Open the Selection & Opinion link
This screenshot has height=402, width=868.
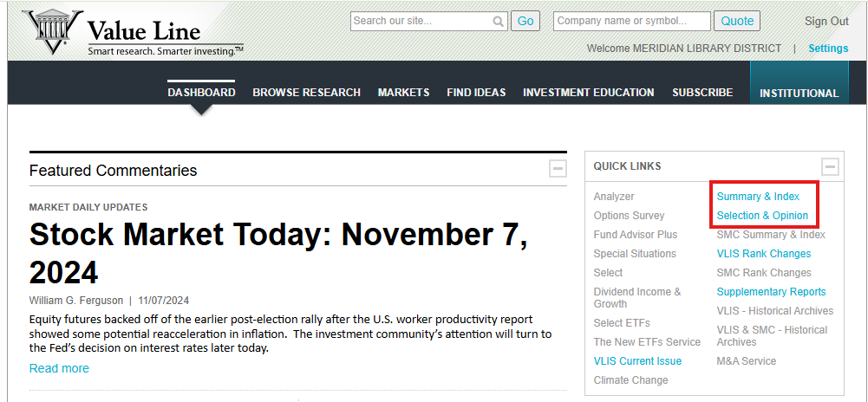[762, 216]
